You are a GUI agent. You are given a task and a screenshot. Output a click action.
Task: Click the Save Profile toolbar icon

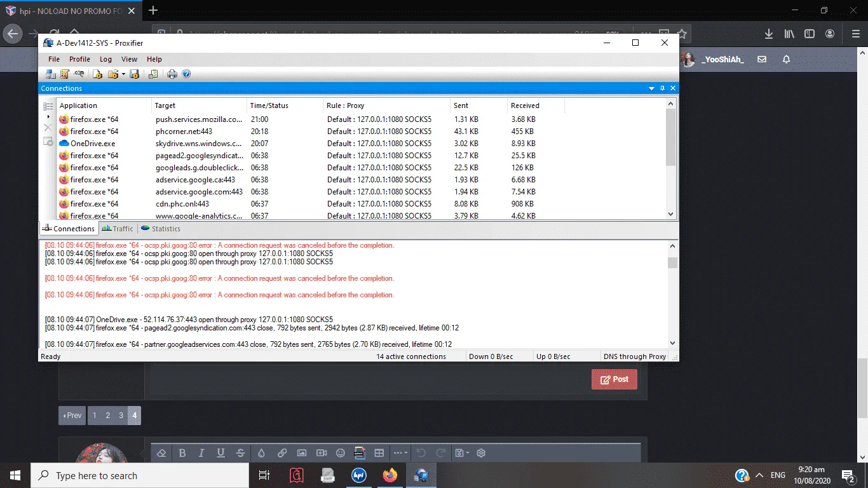tap(134, 74)
